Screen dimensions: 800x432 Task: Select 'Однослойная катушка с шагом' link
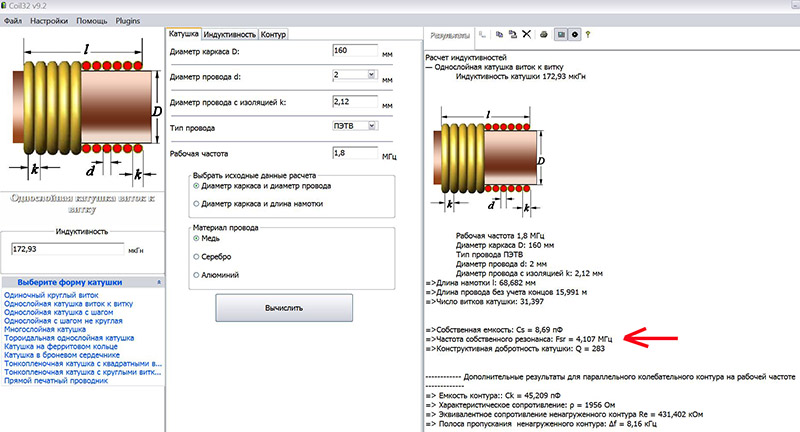point(59,312)
